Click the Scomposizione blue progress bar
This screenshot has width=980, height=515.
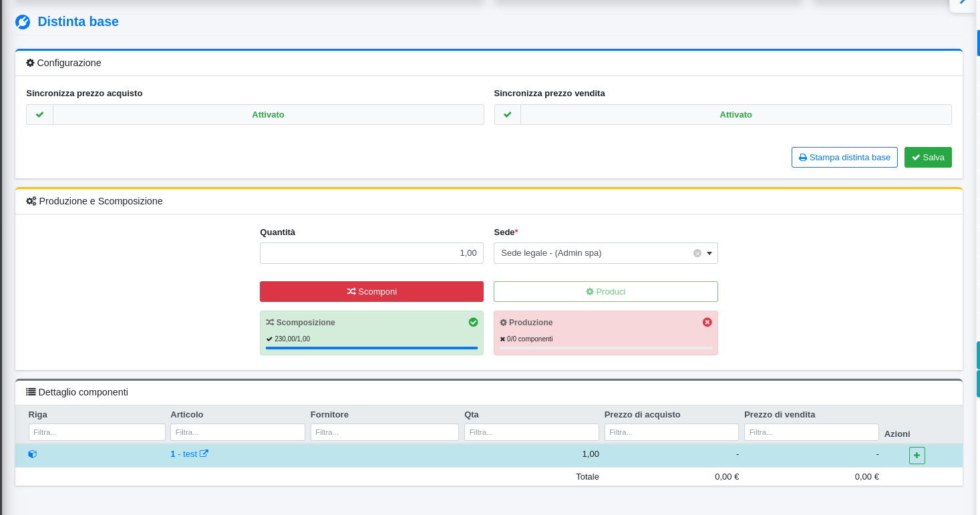tap(371, 348)
